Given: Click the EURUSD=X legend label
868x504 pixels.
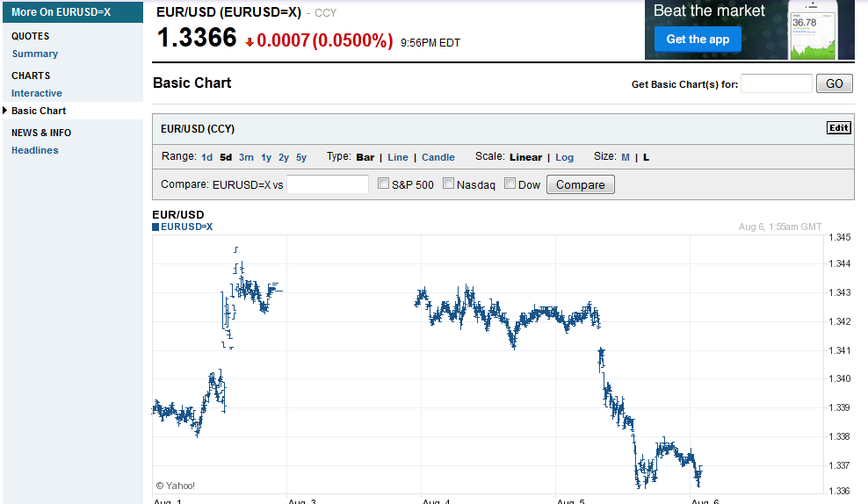Looking at the screenshot, I should click(x=186, y=227).
